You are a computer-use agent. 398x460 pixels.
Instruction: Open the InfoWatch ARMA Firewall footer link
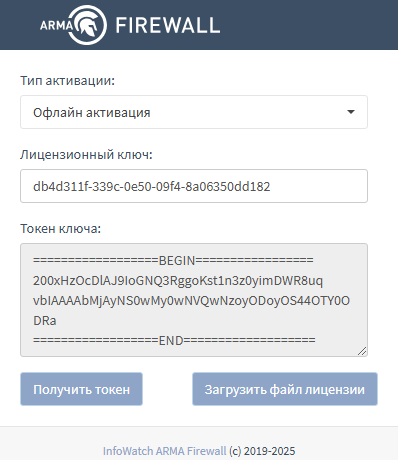coord(164,451)
